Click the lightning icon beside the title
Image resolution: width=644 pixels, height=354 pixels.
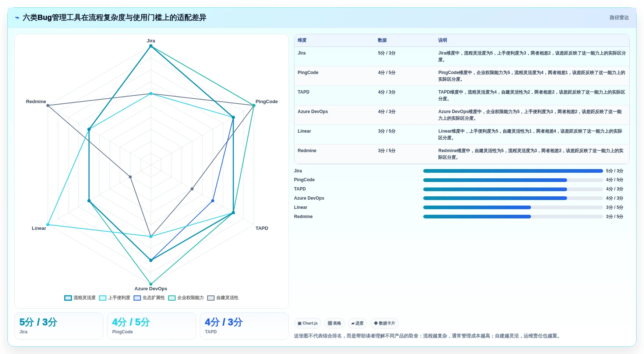(17, 18)
